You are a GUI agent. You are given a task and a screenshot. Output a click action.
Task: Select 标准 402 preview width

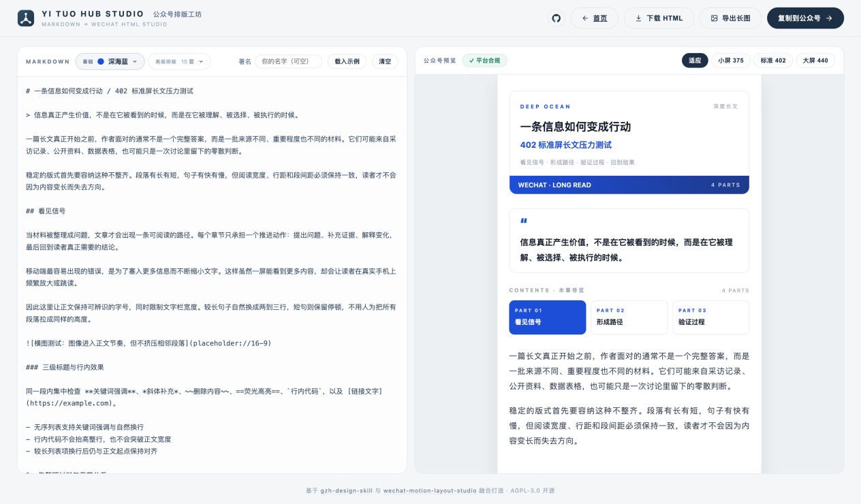tap(773, 61)
